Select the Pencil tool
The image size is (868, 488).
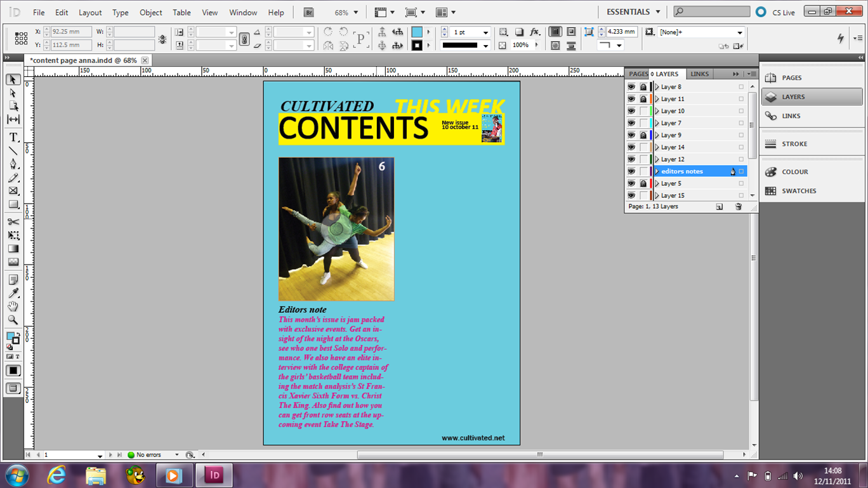coord(13,177)
